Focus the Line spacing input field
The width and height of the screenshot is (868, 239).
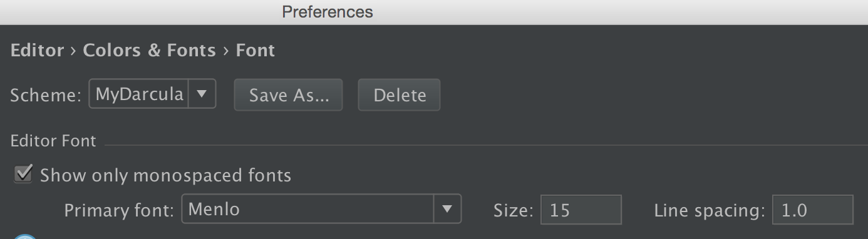[x=813, y=210]
